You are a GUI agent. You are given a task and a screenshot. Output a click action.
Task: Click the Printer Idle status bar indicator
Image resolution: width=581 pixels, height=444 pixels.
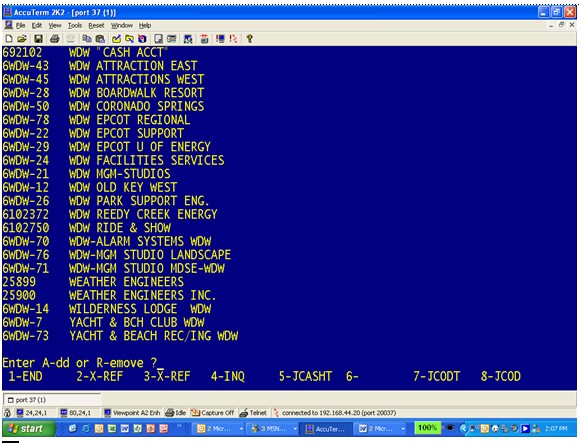tap(176, 412)
